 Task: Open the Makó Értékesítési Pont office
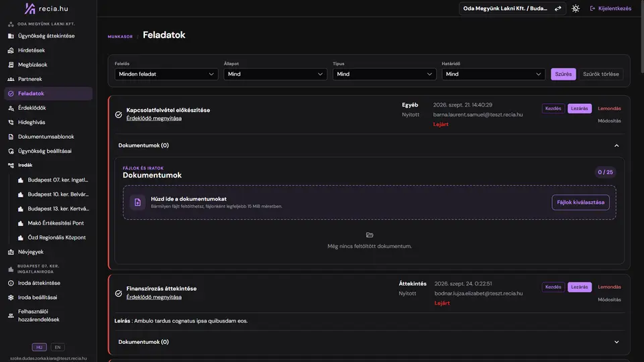[53, 223]
